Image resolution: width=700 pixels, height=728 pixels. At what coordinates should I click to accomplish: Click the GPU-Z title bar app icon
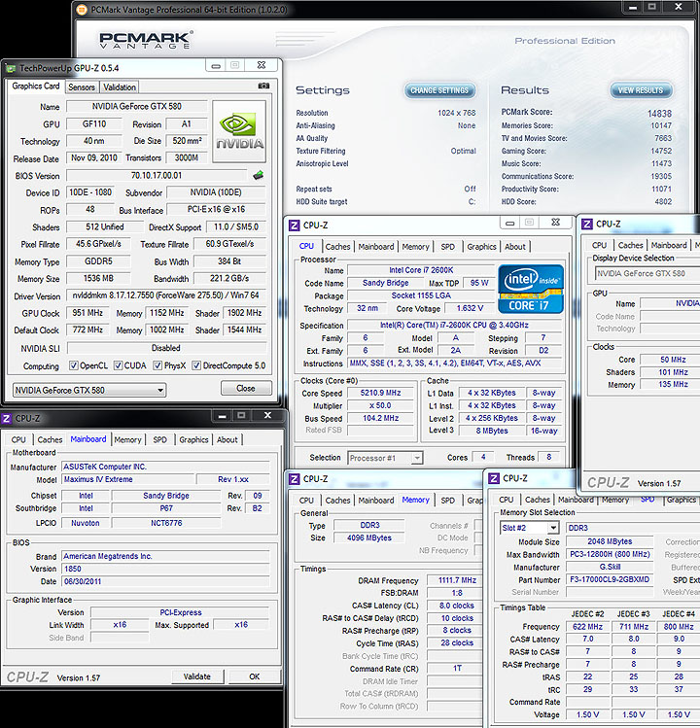pos(11,69)
